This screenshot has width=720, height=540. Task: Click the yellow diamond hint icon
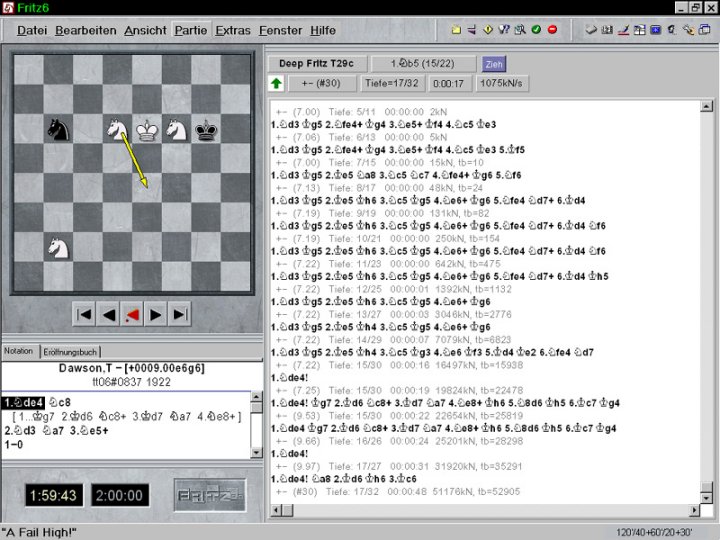click(488, 30)
